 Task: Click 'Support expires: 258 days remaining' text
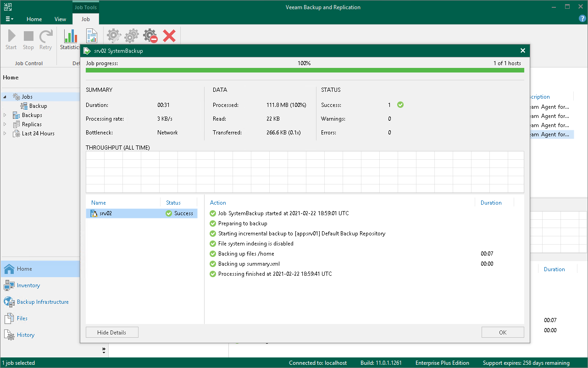526,363
